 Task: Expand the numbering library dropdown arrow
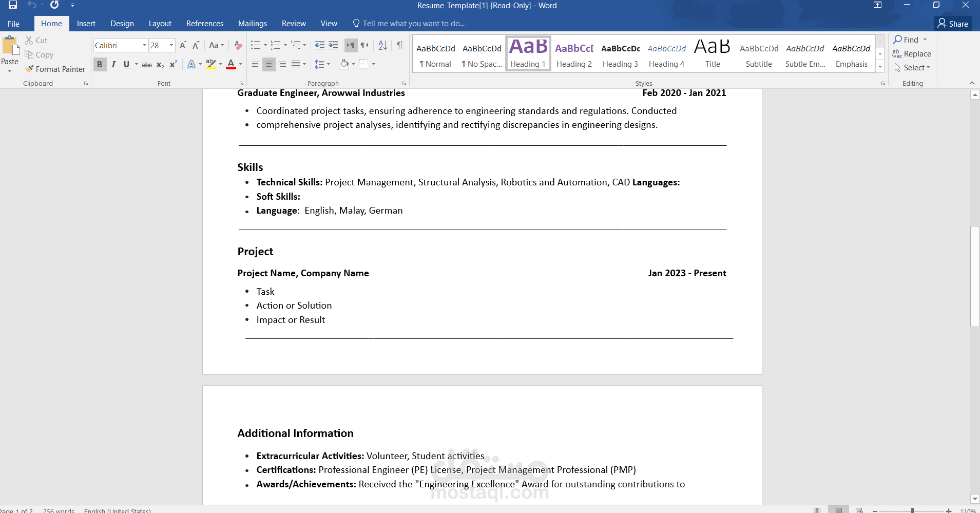click(x=285, y=45)
